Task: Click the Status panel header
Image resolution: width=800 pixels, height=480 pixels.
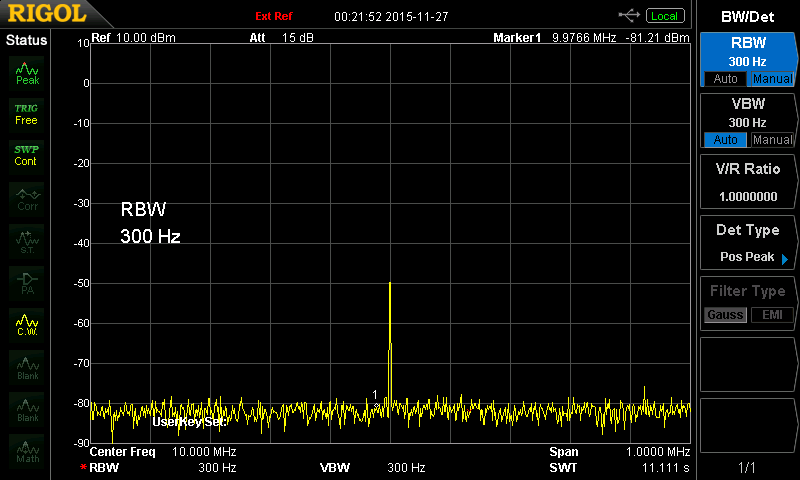Action: pyautogui.click(x=26, y=40)
